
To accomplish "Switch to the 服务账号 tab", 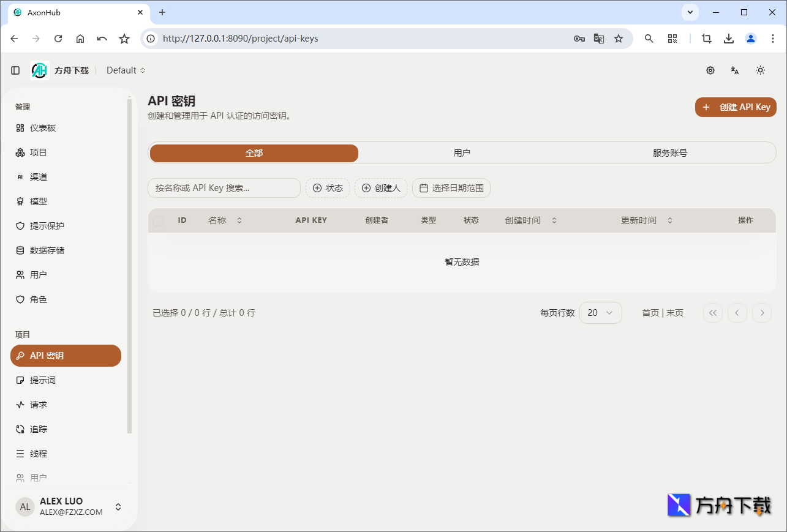I will coord(670,152).
